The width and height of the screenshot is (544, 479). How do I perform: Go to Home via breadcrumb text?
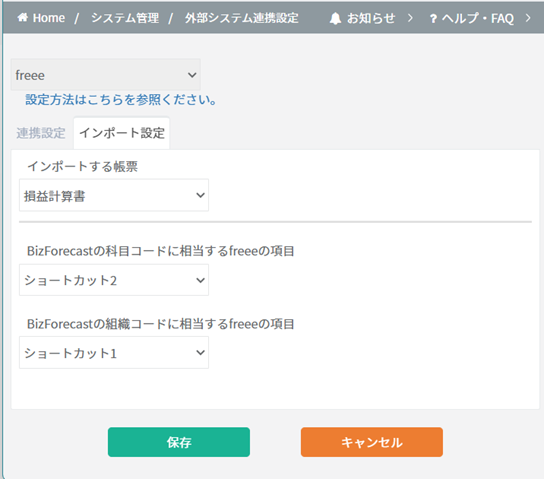(49, 18)
